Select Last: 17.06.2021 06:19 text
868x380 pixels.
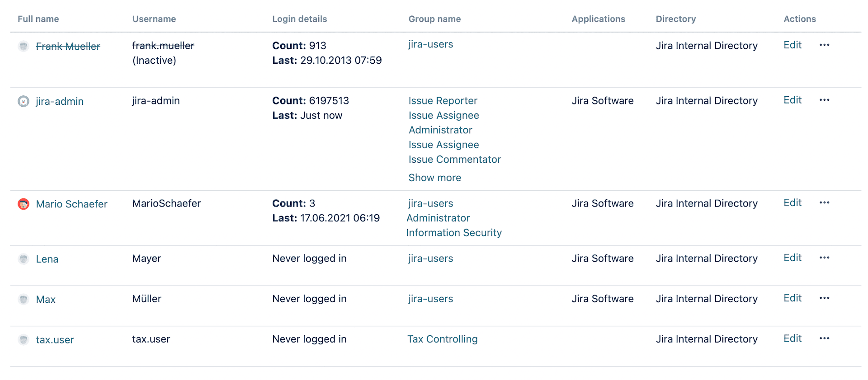pos(326,218)
